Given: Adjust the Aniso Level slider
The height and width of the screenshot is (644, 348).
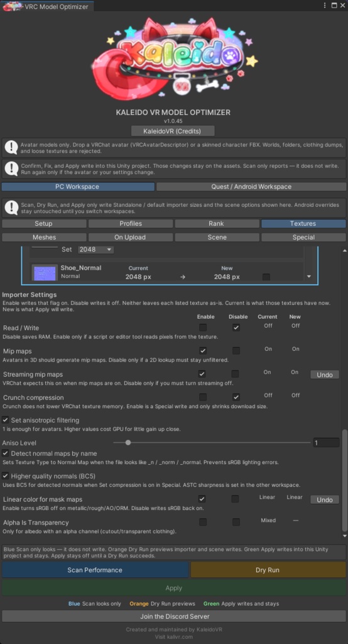Looking at the screenshot, I should [212, 443].
